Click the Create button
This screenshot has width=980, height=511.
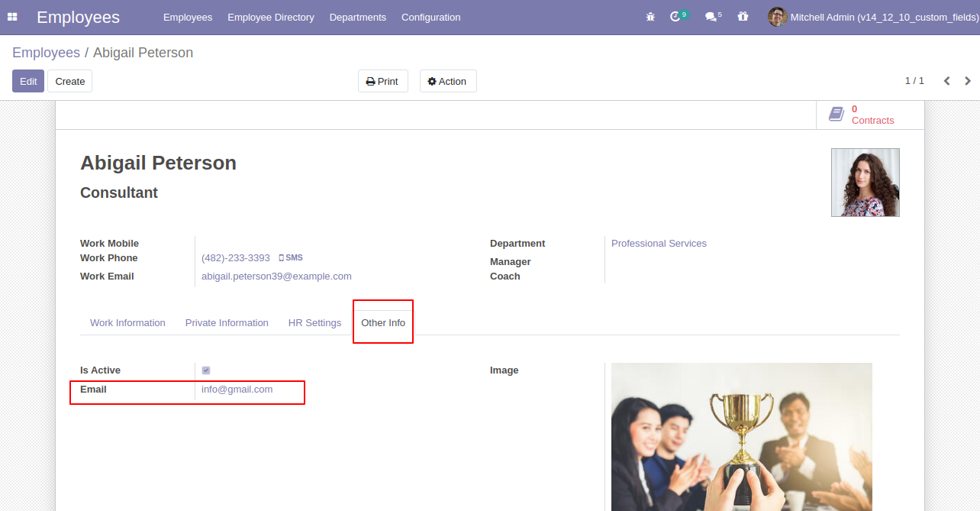pos(70,81)
